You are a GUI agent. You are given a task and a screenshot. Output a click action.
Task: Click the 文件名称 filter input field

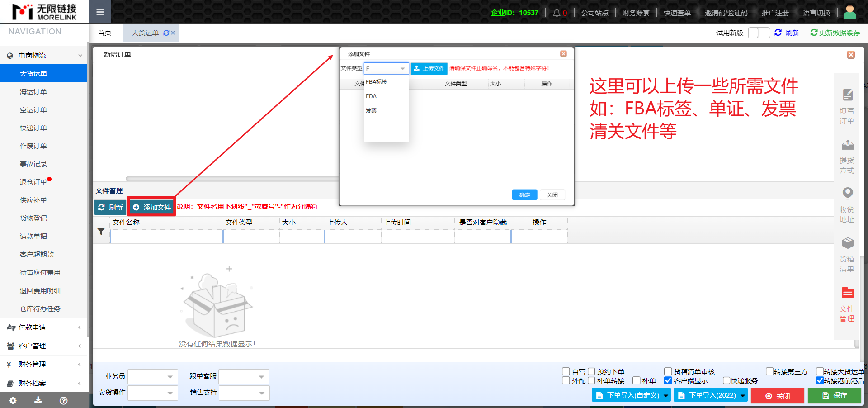point(166,237)
